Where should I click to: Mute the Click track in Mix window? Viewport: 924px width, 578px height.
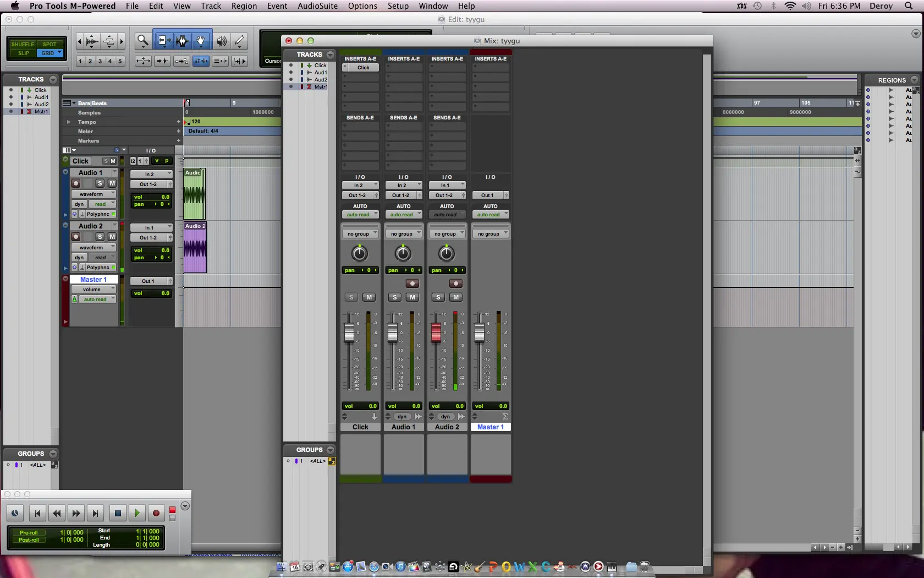point(369,297)
